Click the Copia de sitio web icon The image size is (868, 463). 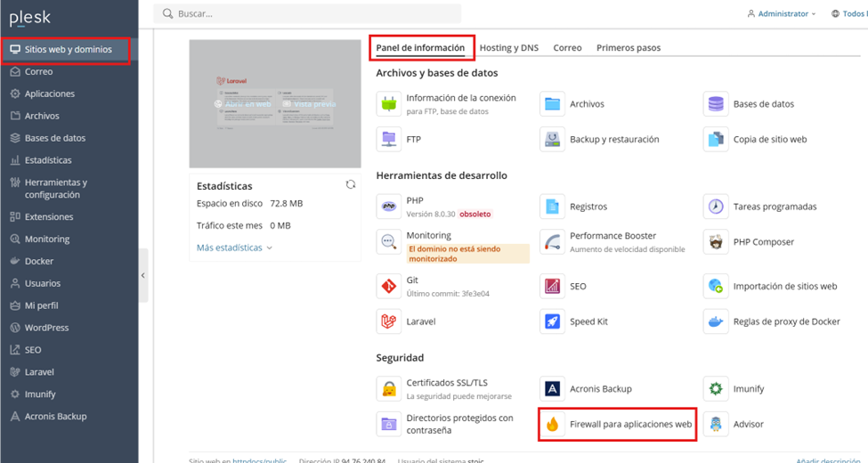coord(715,139)
